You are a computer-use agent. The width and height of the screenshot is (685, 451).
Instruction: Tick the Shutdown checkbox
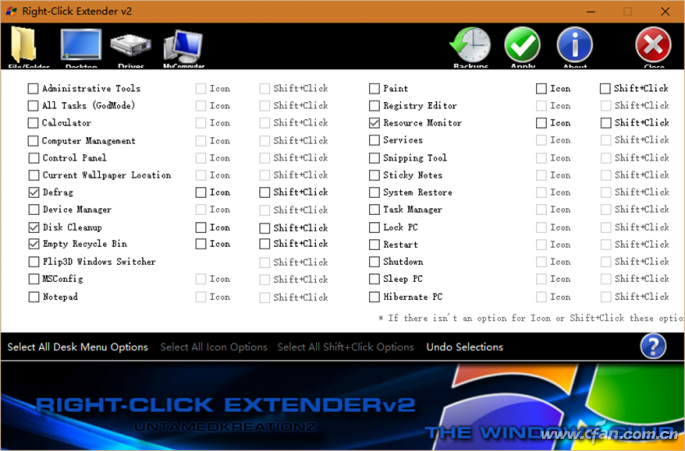[x=374, y=262]
